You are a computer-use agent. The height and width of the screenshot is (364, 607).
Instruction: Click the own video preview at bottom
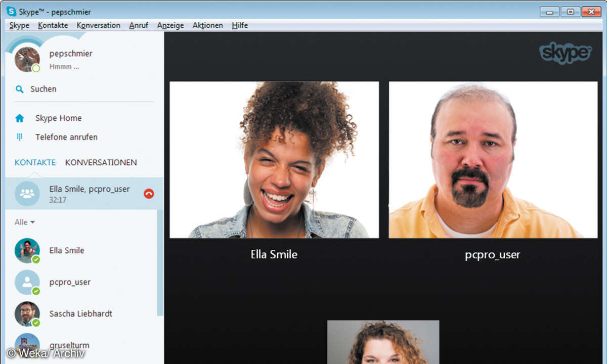click(383, 342)
